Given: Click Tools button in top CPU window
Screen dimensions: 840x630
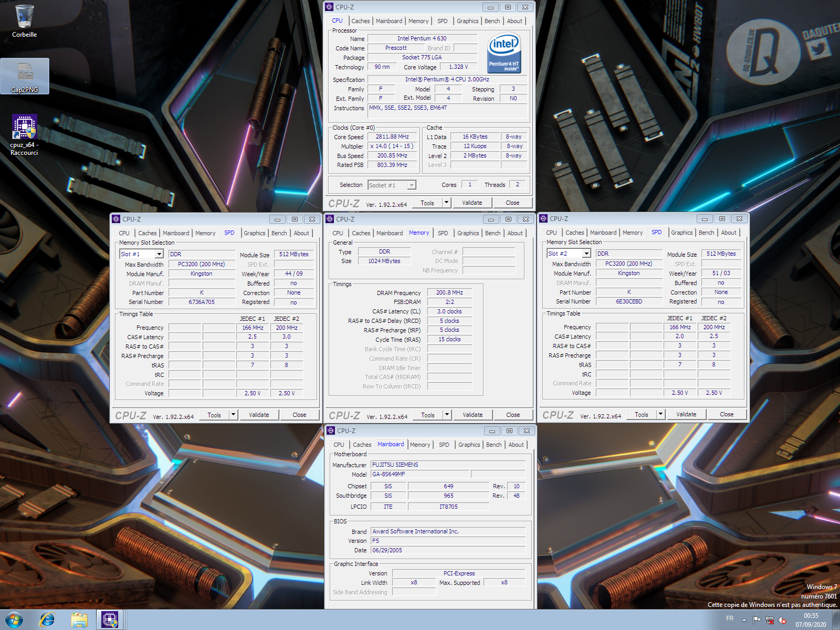Looking at the screenshot, I should 427,203.
